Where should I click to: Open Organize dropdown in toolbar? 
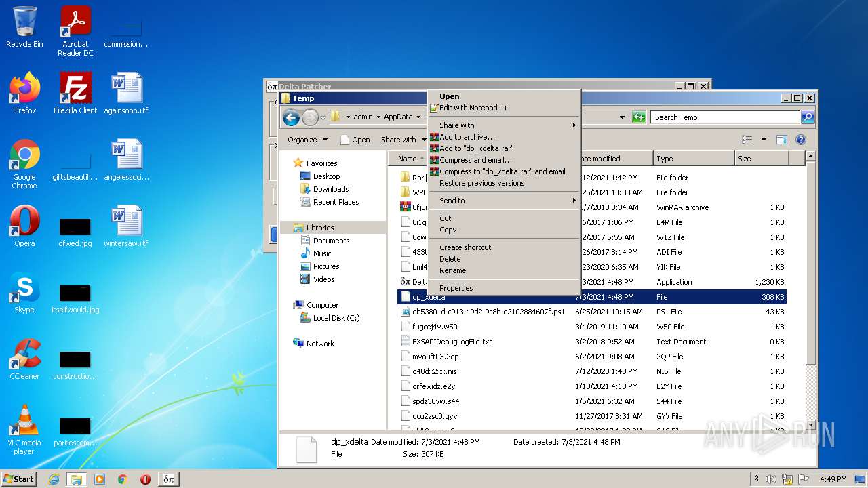click(x=307, y=140)
